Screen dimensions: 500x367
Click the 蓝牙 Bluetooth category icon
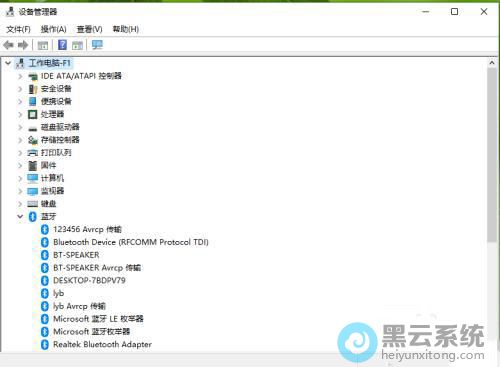tap(33, 217)
